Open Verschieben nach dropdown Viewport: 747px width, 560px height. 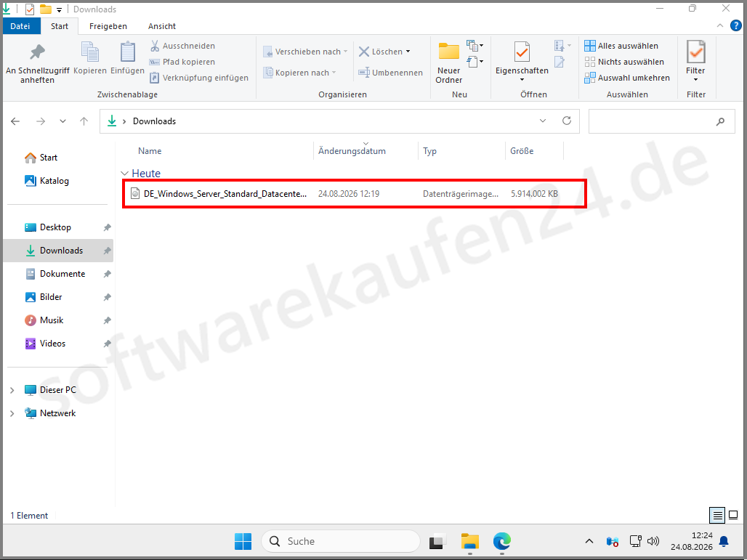(305, 52)
